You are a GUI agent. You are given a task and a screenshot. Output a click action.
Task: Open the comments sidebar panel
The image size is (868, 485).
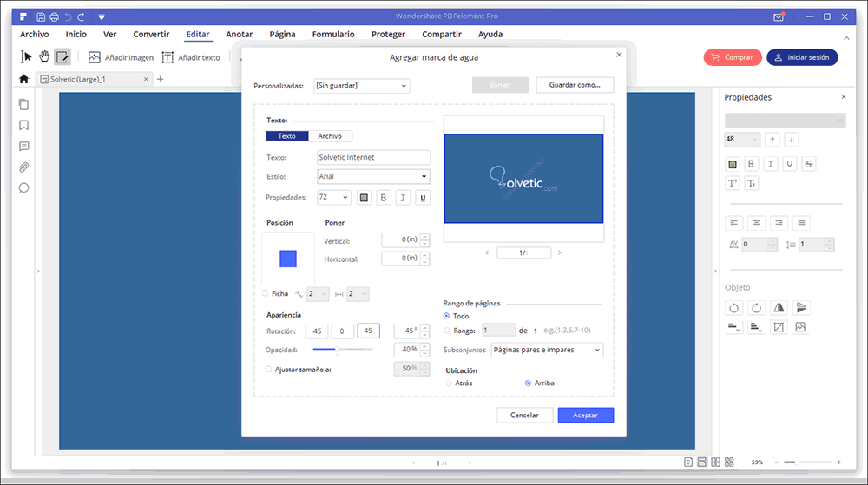pyautogui.click(x=23, y=146)
